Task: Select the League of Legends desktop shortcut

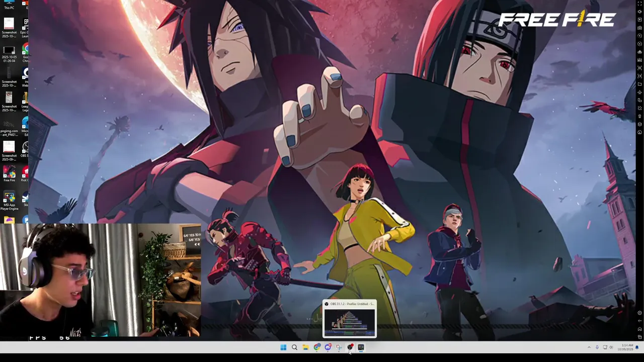Action: [x=25, y=102]
